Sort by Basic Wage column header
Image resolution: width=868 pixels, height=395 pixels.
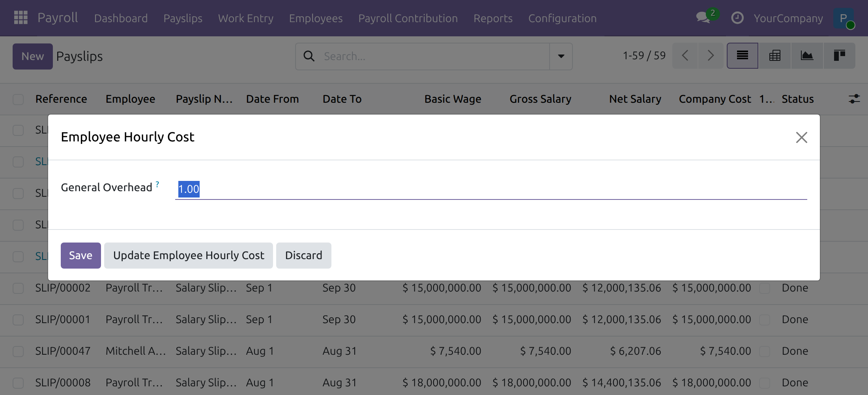[x=453, y=99]
